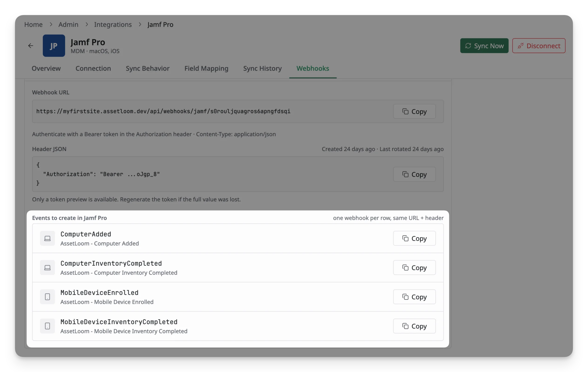This screenshot has height=372, width=588.
Task: Copy the Header JSON authorization block
Action: click(414, 174)
